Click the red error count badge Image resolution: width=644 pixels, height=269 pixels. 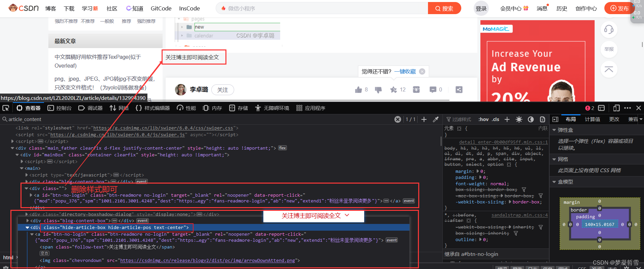pyautogui.click(x=590, y=108)
